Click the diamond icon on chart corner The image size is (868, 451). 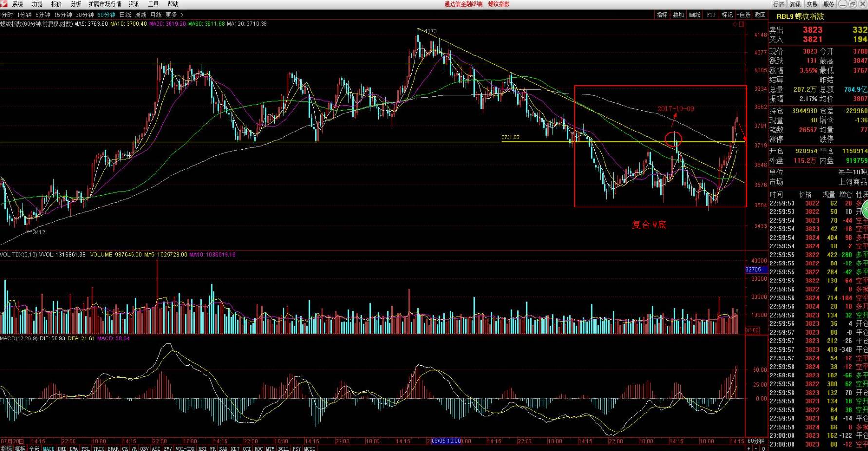735,24
